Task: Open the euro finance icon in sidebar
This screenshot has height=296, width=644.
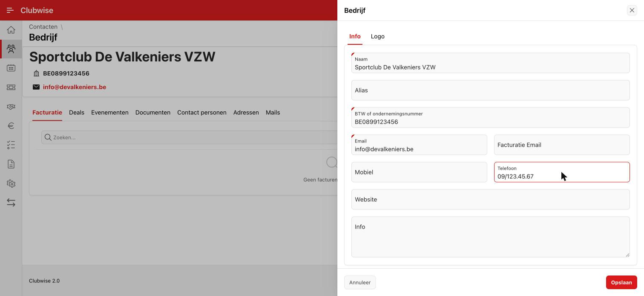Action: (x=11, y=126)
